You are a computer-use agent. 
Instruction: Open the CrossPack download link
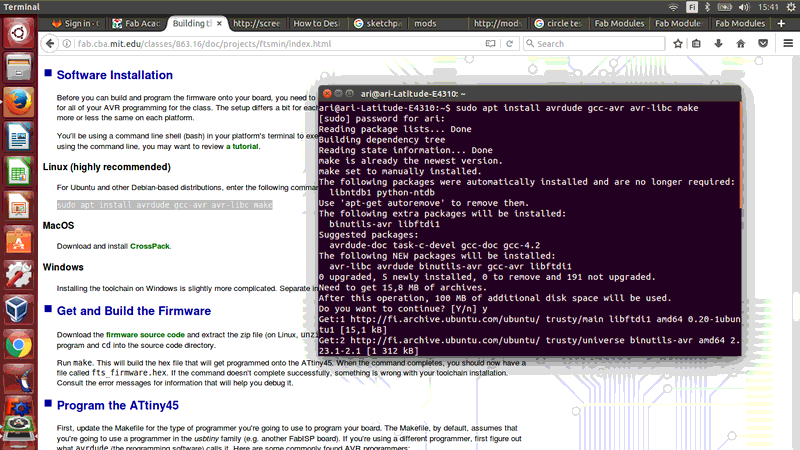coord(149,246)
